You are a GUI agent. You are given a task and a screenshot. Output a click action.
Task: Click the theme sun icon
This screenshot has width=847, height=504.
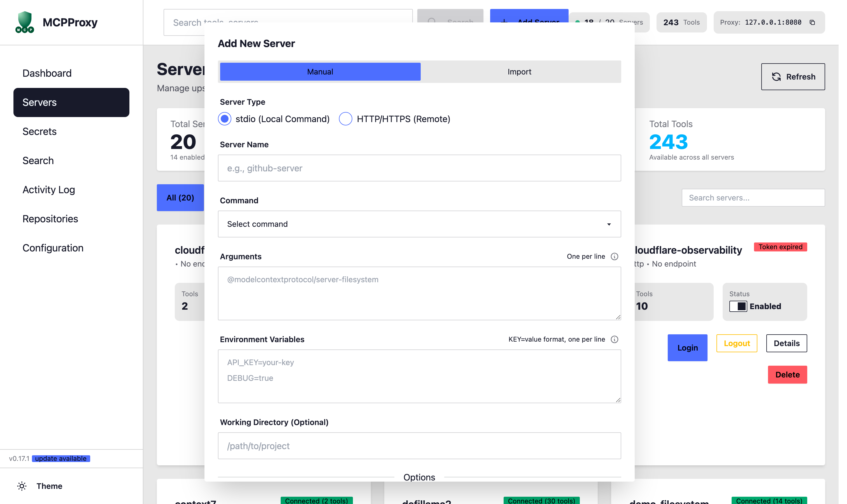coord(22,486)
